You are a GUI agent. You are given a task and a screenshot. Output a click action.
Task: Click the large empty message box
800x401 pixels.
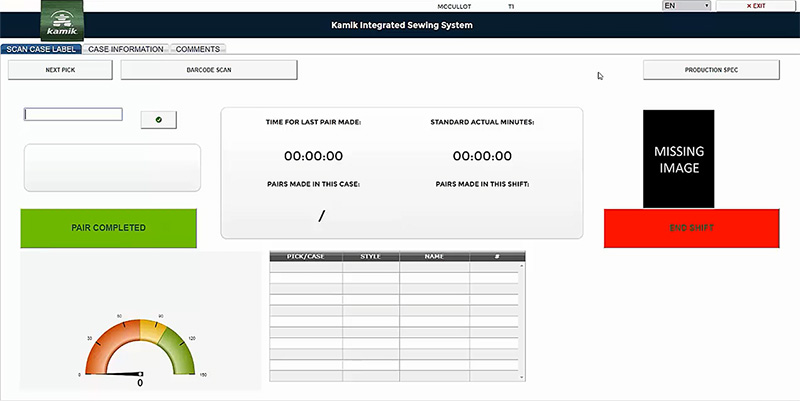(112, 168)
